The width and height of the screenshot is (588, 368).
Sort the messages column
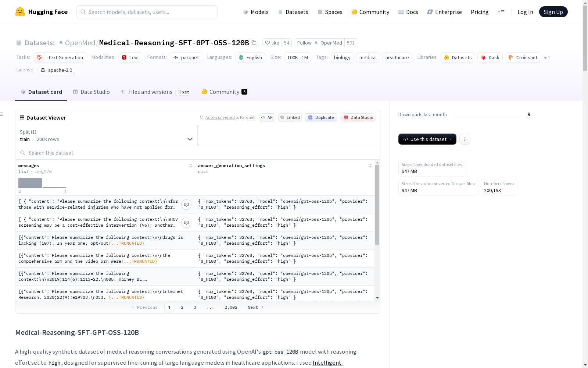(x=191, y=166)
